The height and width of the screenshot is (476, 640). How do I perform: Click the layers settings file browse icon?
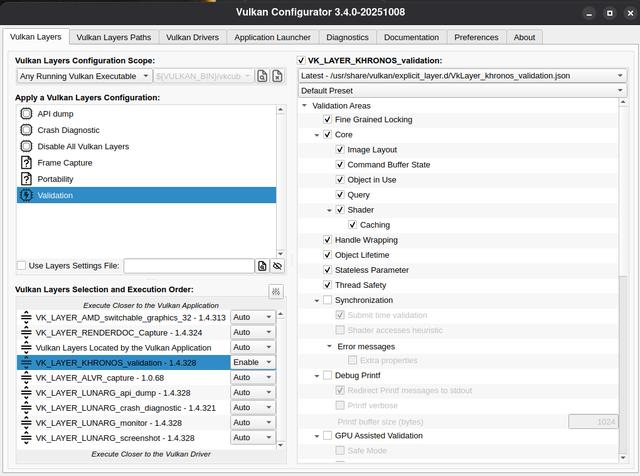coord(262,266)
